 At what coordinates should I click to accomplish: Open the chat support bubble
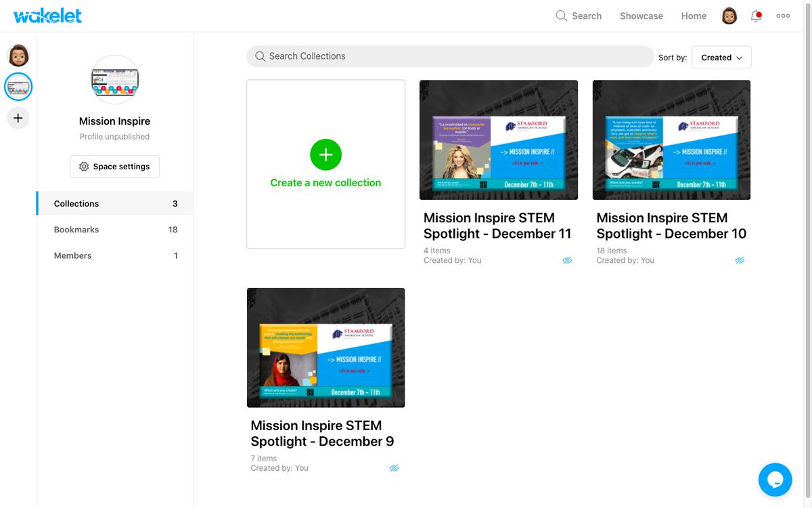[x=775, y=480]
